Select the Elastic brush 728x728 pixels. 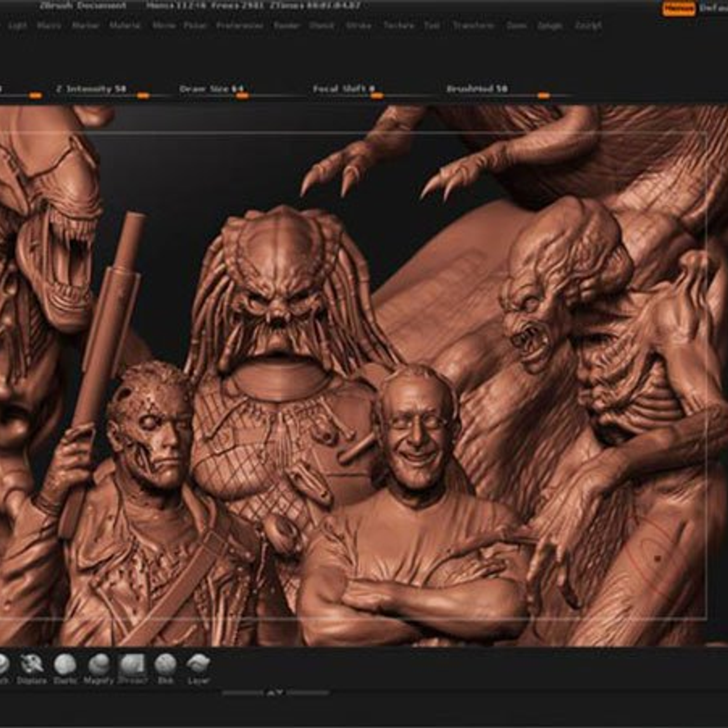(x=65, y=669)
